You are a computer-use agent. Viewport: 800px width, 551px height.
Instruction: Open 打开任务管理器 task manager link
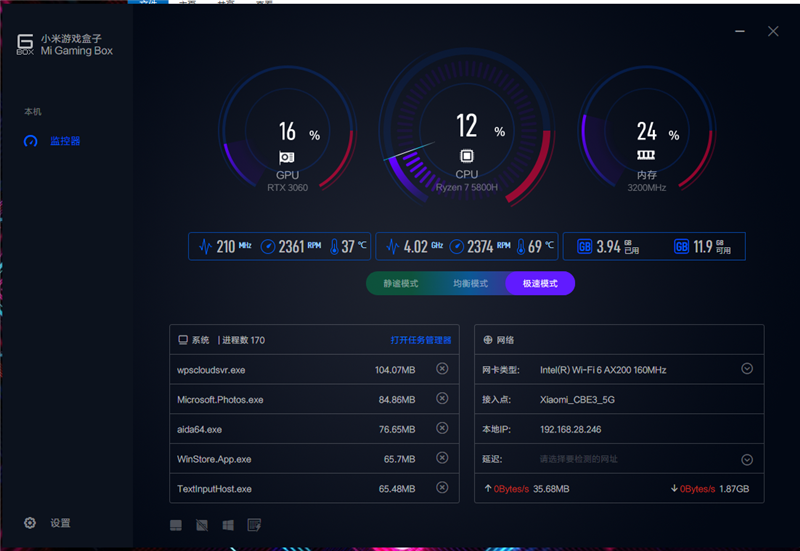pos(421,340)
